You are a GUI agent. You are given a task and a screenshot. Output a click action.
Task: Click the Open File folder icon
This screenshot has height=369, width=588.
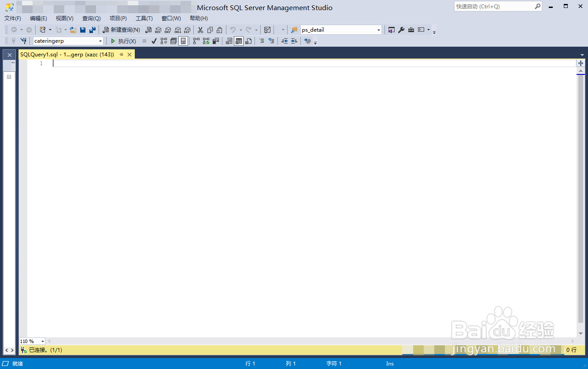pyautogui.click(x=73, y=30)
